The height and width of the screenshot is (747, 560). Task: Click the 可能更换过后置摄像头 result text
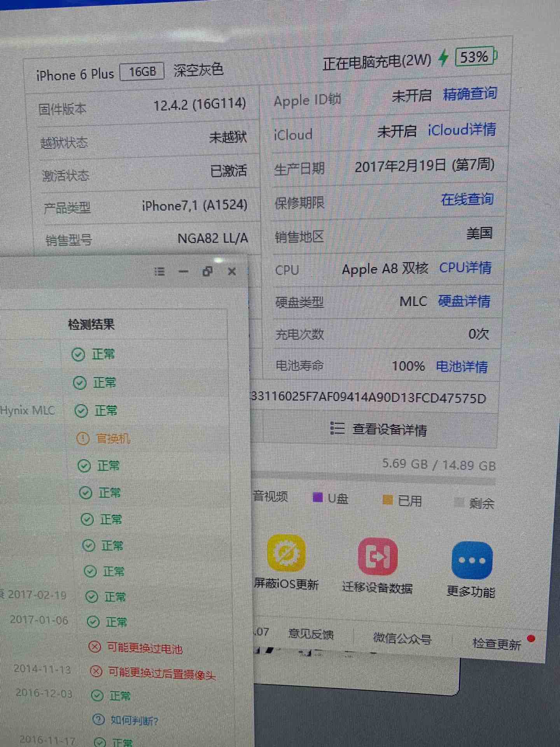162,673
